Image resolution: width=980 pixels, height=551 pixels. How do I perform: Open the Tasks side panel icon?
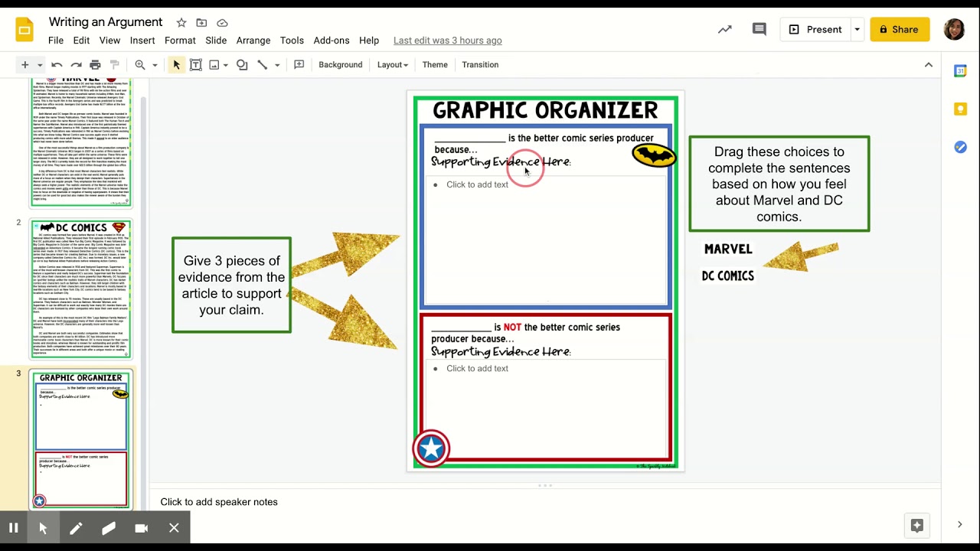tap(960, 147)
